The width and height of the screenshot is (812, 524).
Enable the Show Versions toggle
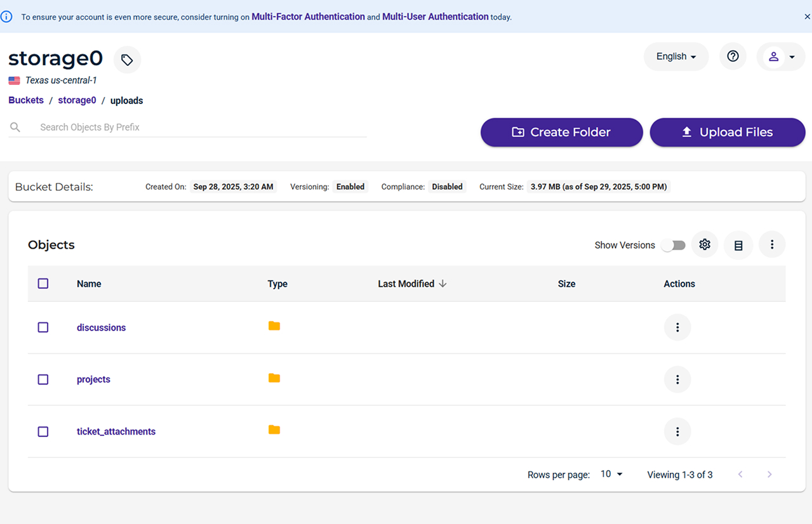tap(673, 245)
